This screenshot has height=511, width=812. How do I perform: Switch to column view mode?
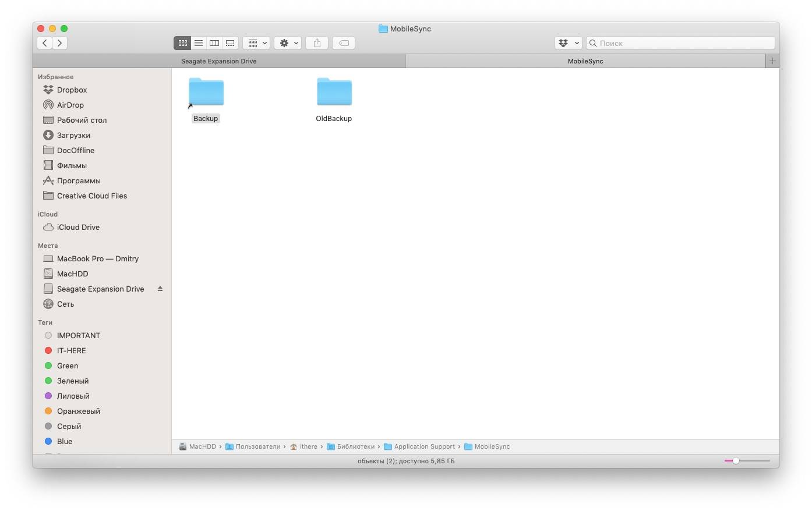[214, 43]
